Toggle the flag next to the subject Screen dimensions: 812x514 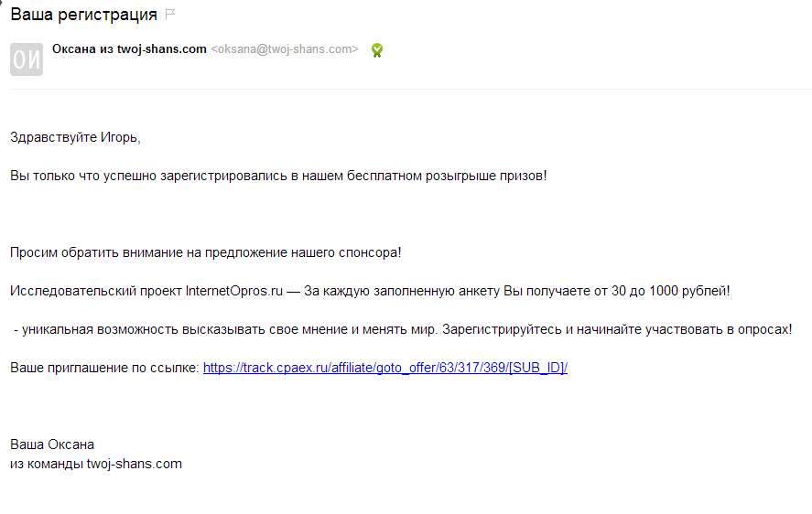click(169, 15)
